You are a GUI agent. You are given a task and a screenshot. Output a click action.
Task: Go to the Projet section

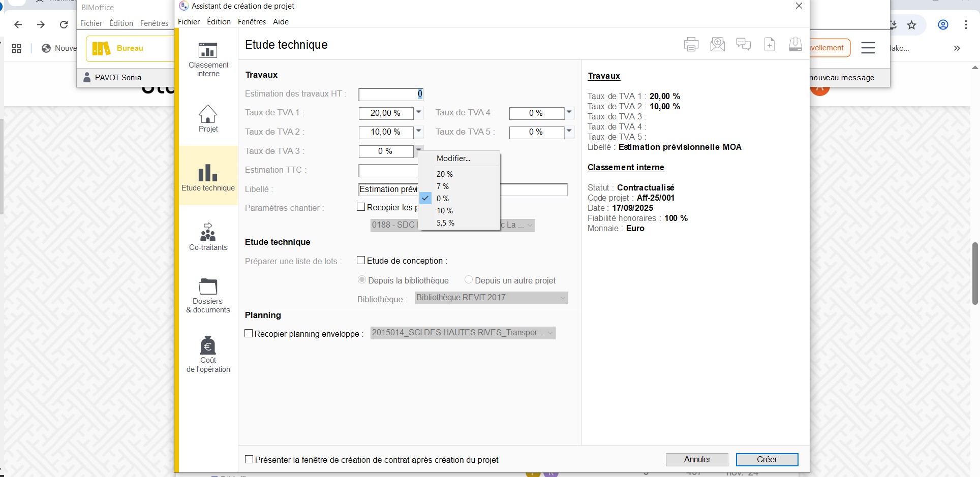[208, 118]
